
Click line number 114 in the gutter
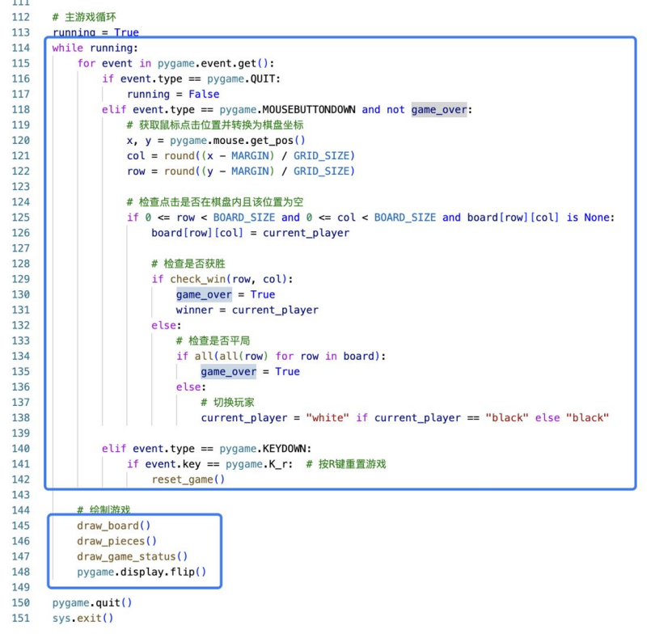(20, 48)
